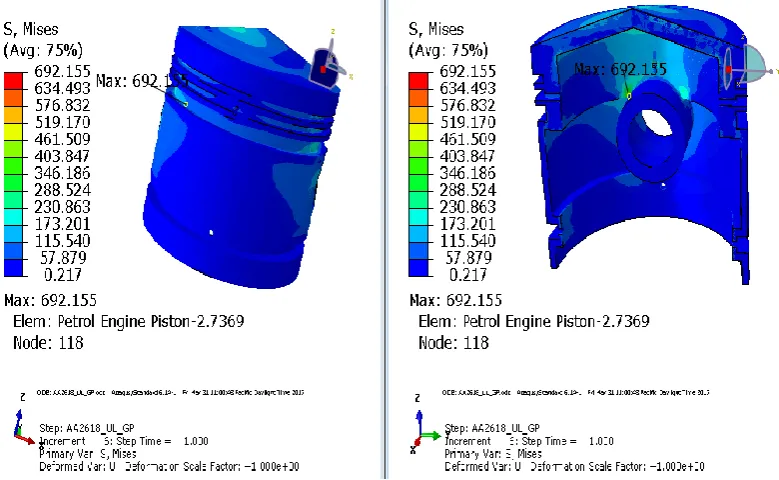
Task: Click '(Avg: 75%)' text in left legend
Action: (x=43, y=50)
